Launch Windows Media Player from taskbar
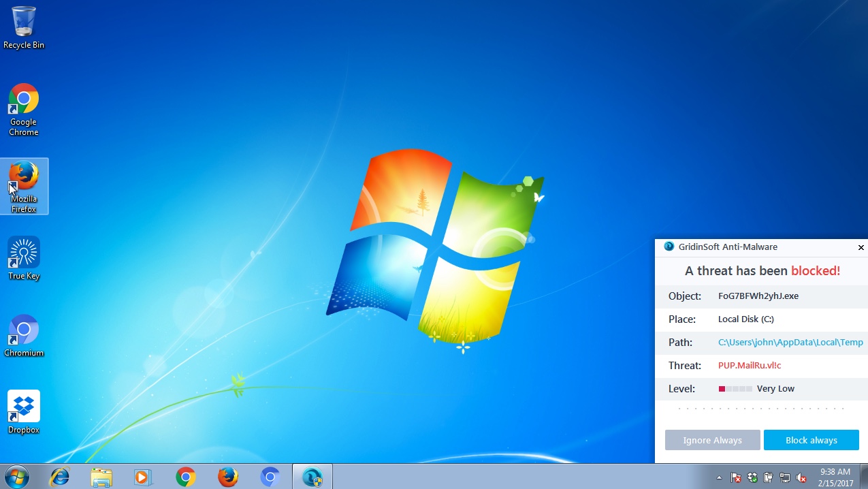This screenshot has width=868, height=489. pyautogui.click(x=143, y=477)
